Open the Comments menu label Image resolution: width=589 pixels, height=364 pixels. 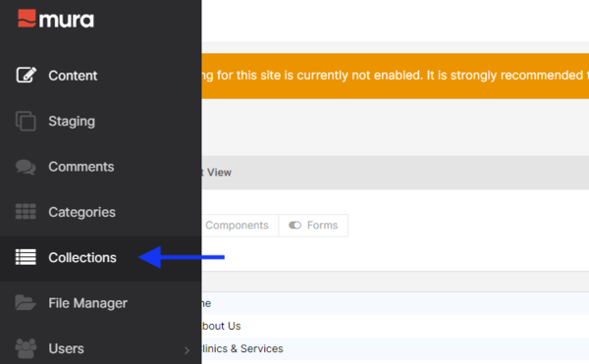tap(81, 167)
